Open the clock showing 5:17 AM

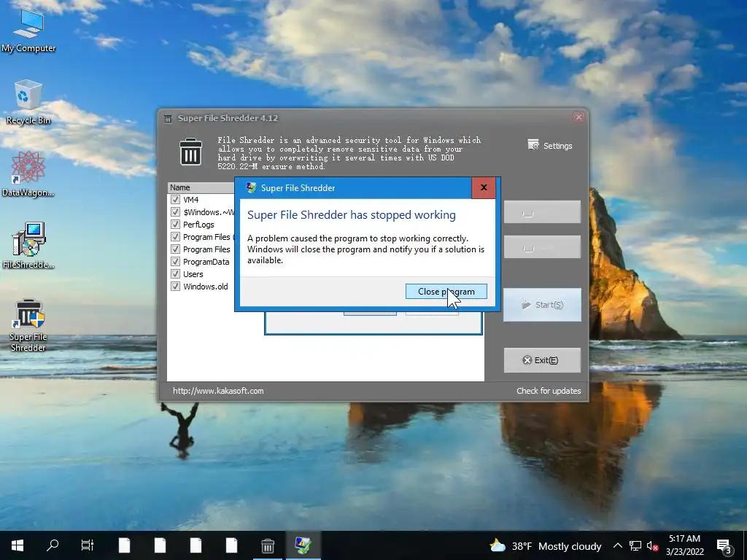(684, 545)
